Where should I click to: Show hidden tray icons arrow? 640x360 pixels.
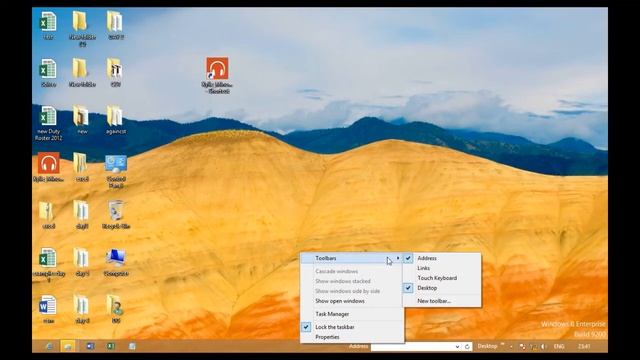[x=511, y=347]
